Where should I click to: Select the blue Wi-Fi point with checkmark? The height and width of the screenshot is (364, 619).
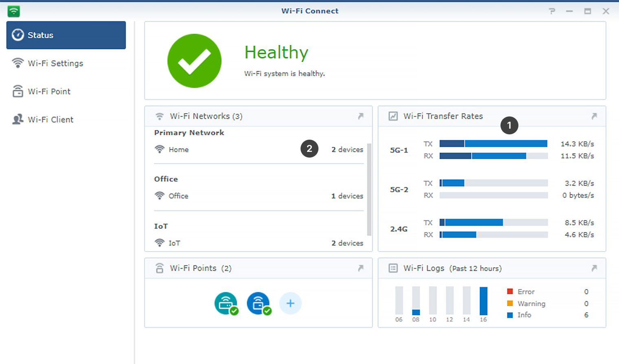tap(259, 303)
